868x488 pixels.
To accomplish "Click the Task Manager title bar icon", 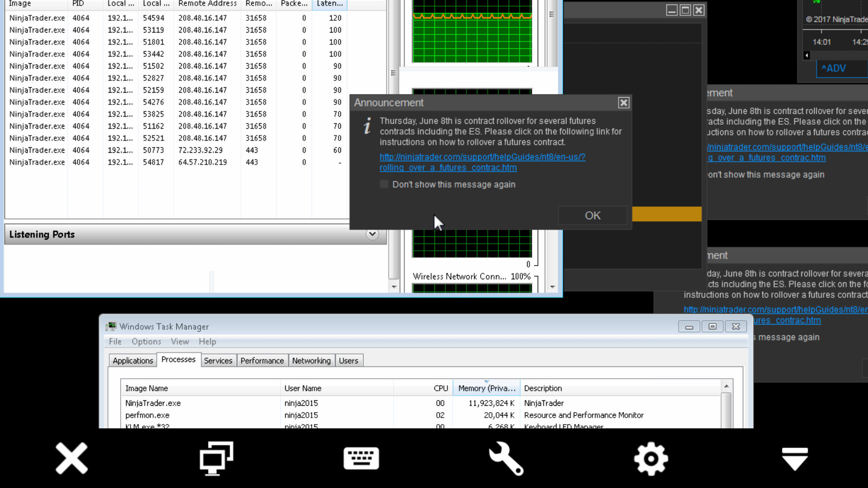I will pos(111,326).
